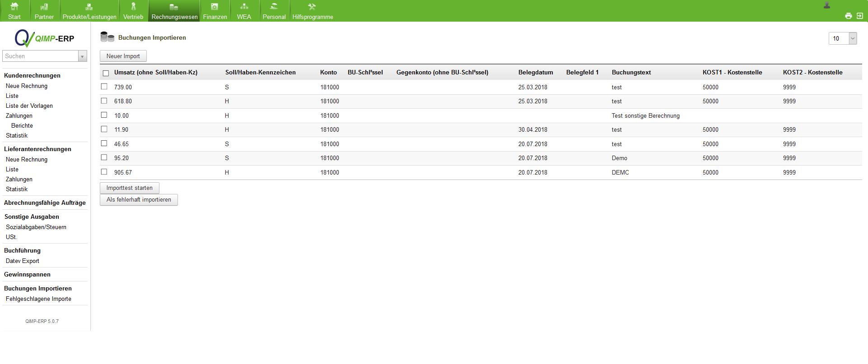Tick the checkbox for the 739.00 row
This screenshot has width=868, height=364.
(104, 87)
